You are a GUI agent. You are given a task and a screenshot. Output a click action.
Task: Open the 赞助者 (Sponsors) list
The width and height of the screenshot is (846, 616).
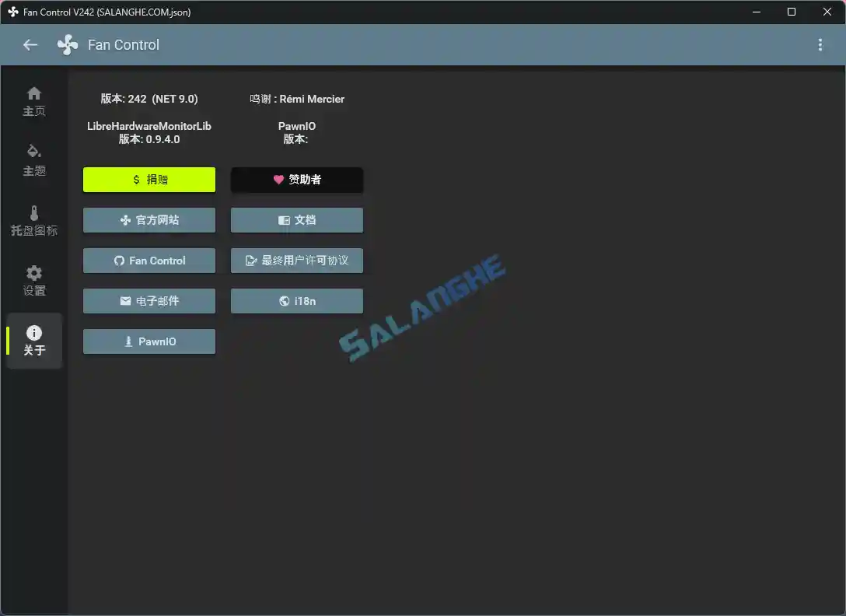pos(296,180)
